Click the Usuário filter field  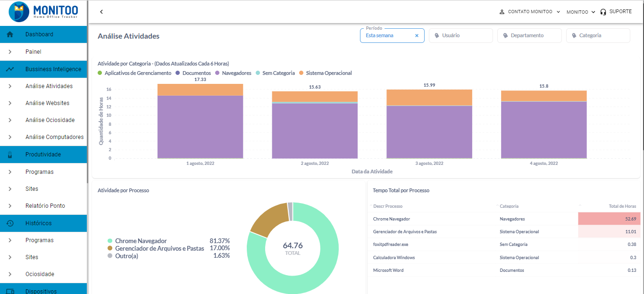point(460,36)
